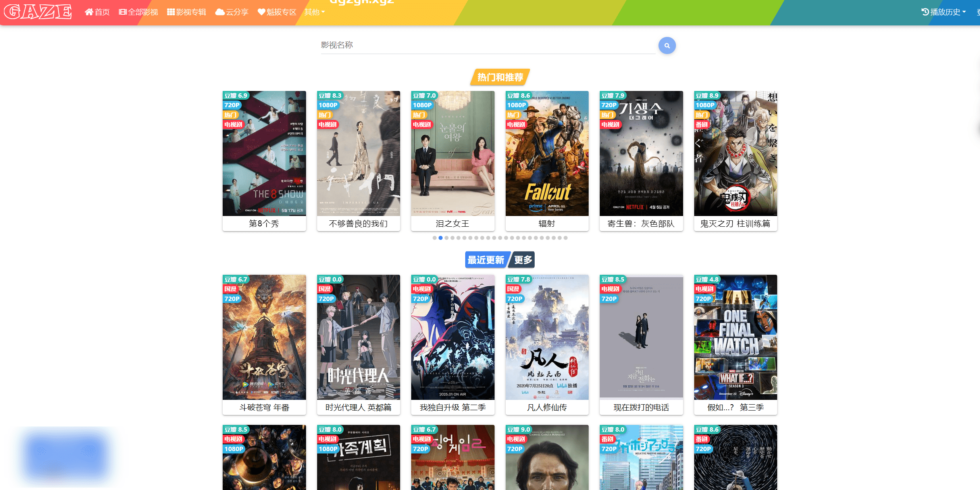Image resolution: width=980 pixels, height=490 pixels.
Task: Open 斗破苍穹 年番 poster
Action: point(264,337)
